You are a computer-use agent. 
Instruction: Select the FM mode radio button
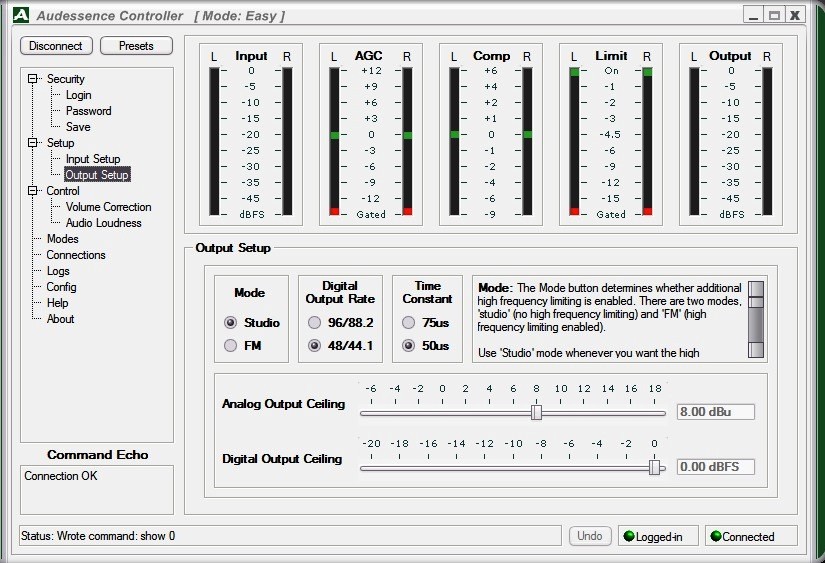[x=230, y=346]
